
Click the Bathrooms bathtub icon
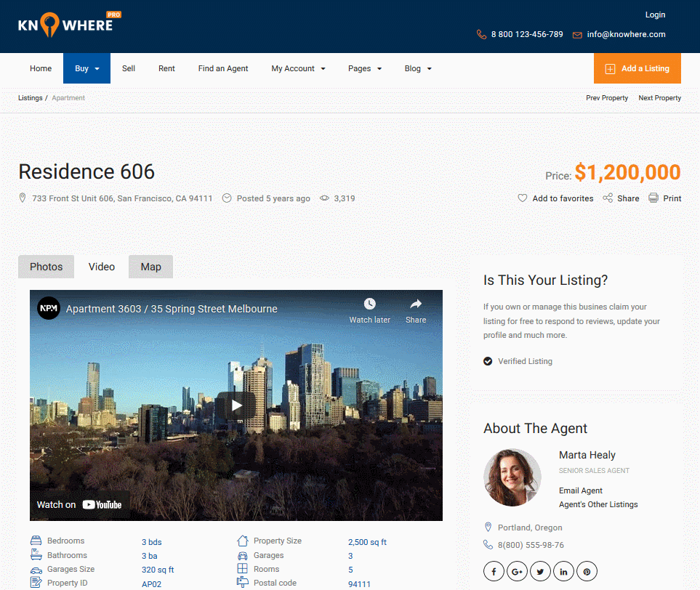click(x=36, y=554)
